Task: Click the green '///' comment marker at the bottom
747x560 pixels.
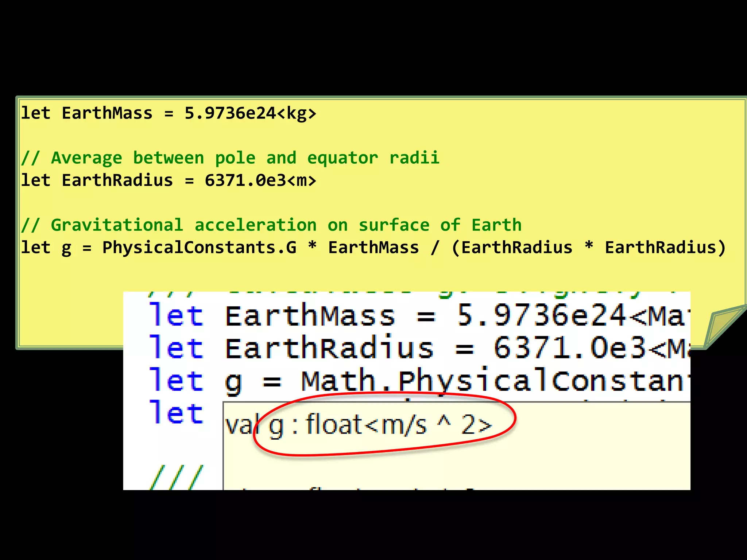Action: (176, 478)
